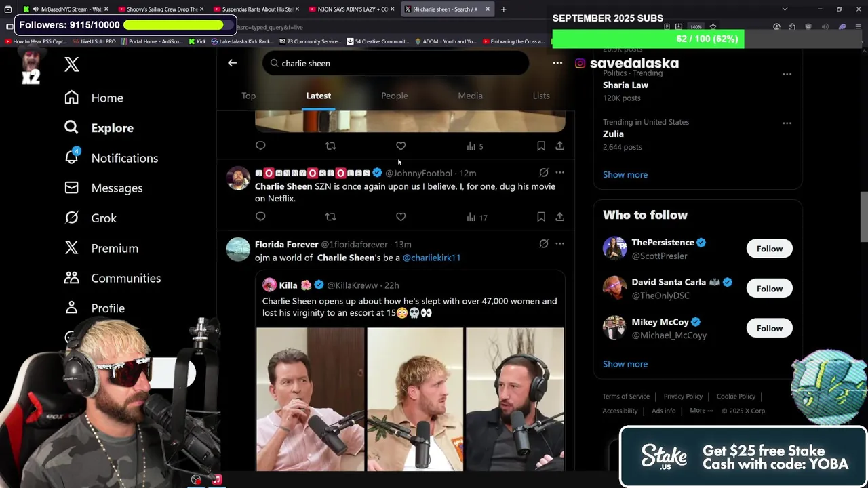Follow David Santa Carla
This screenshot has height=488, width=868.
[769, 289]
